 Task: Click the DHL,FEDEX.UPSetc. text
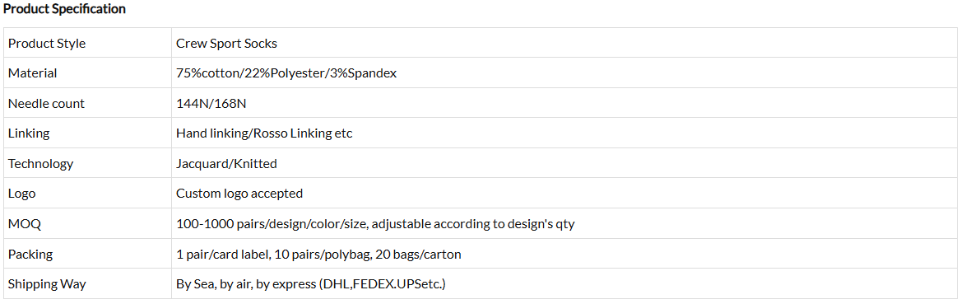pyautogui.click(x=382, y=284)
